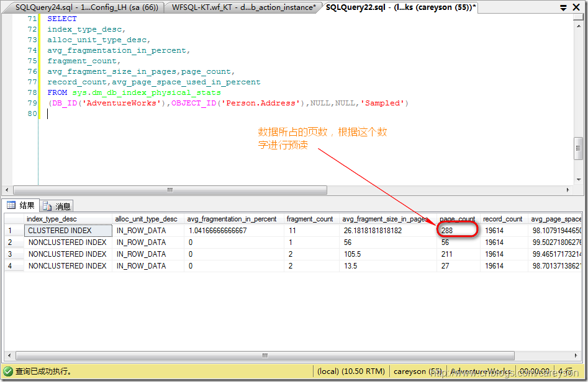Screen dimensions: 588x382
Task: Click the SELECT keyword on line 71
Action: coord(62,19)
